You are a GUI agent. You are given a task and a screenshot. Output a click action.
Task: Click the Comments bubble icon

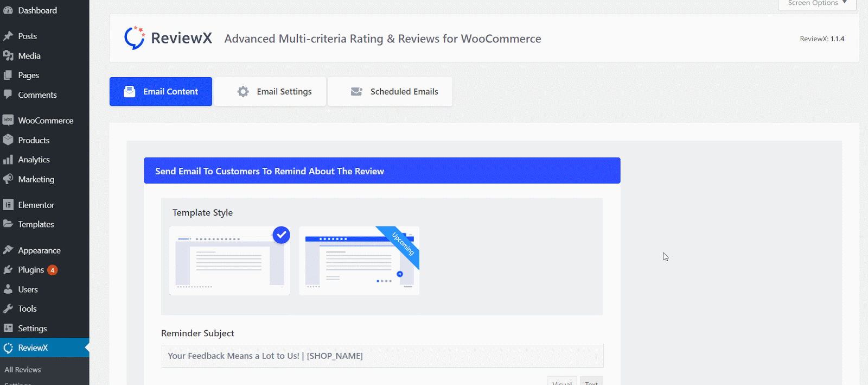8,94
